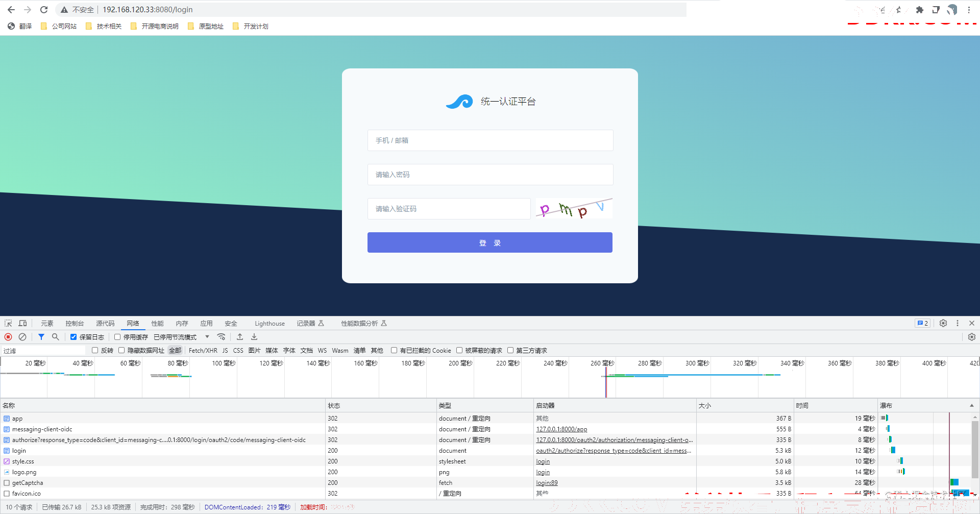Open Chrome three-dot menu

(969, 10)
